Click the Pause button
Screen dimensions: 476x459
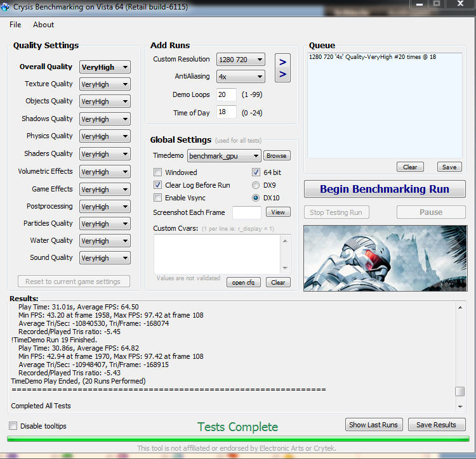tap(431, 212)
